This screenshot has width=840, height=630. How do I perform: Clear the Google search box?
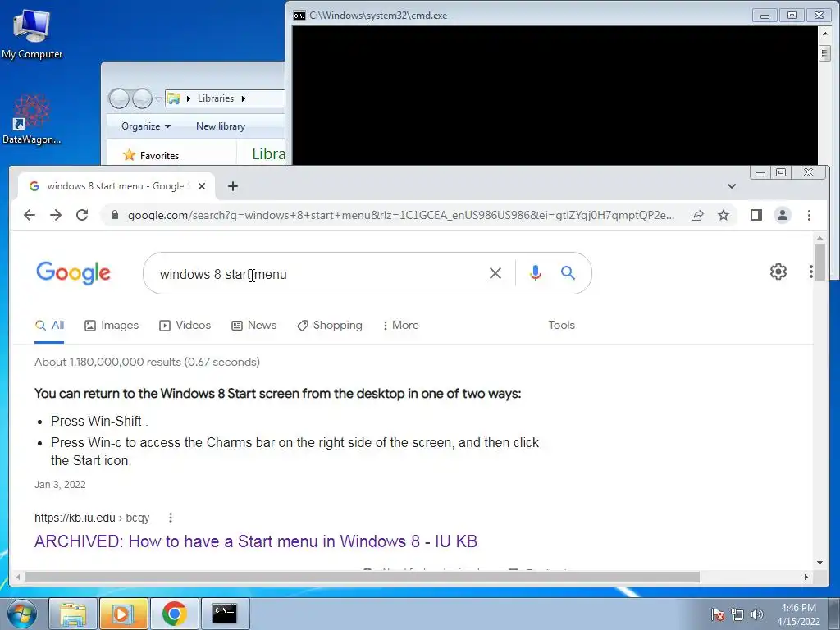(x=495, y=273)
